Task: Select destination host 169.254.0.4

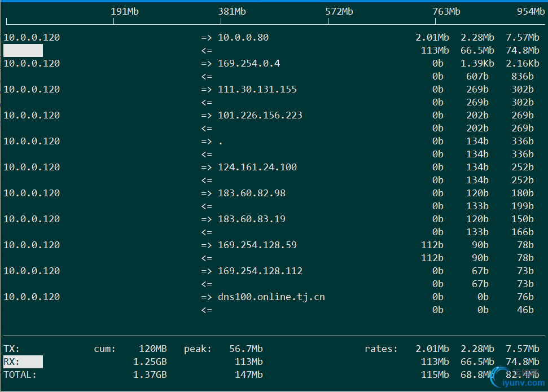Action: [249, 63]
